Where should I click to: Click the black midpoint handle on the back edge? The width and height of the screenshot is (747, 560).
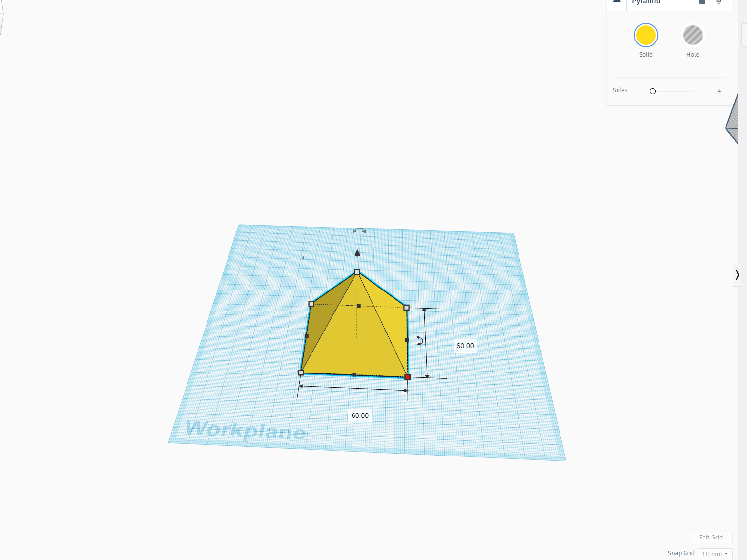[x=359, y=306]
